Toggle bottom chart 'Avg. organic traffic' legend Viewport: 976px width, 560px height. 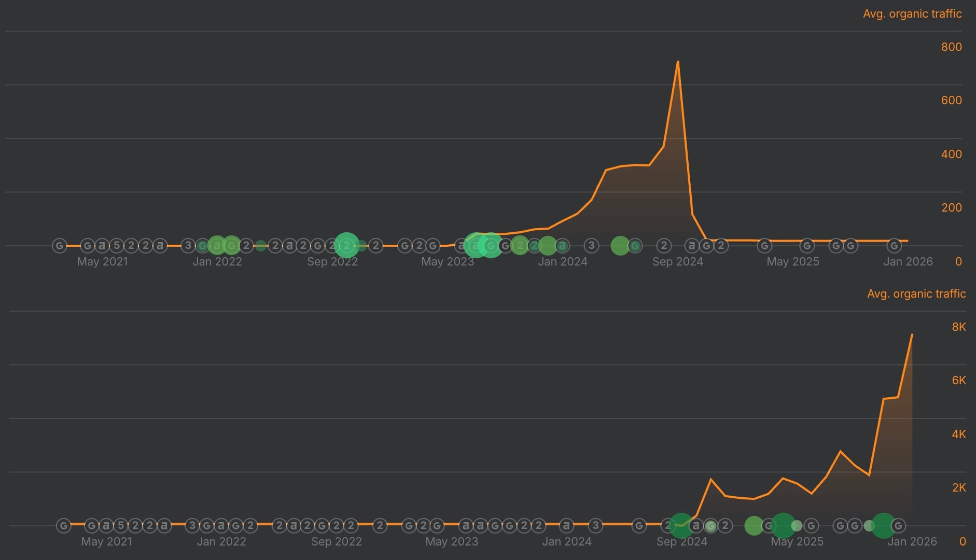pyautogui.click(x=916, y=294)
